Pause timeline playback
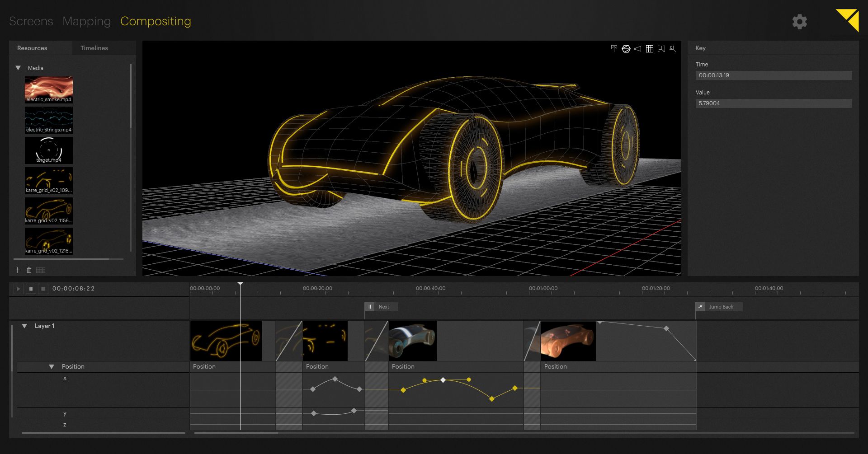The width and height of the screenshot is (868, 454). 31,289
